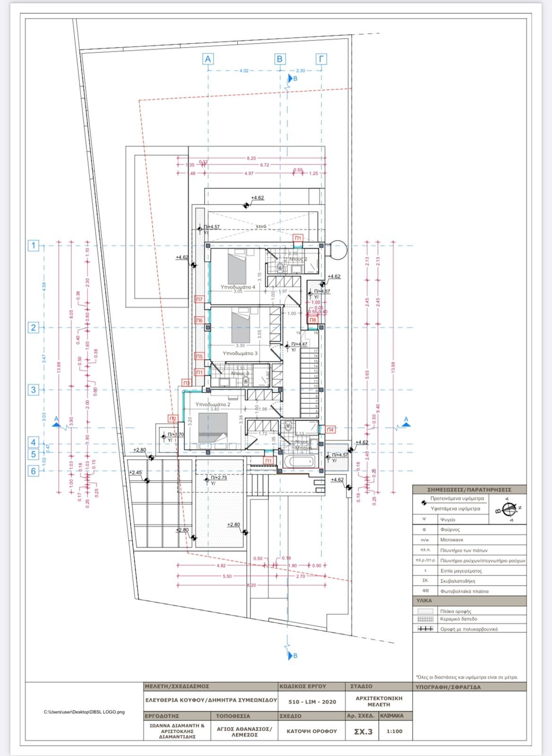Screen dimensions: 552x756
Task: Click the left side dimension 8.05
Action: point(72,314)
